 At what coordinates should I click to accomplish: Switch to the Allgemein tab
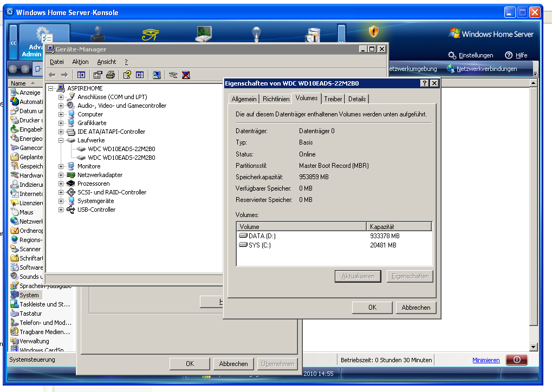[x=244, y=99]
